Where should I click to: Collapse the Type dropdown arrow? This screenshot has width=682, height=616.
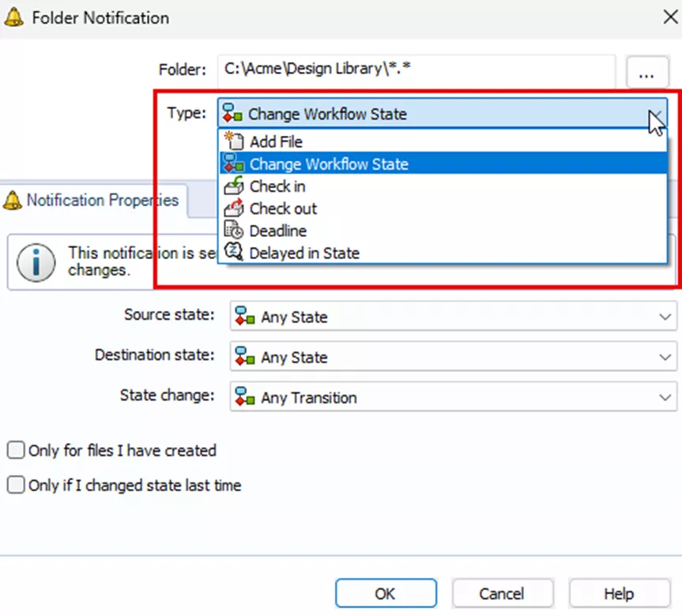[656, 114]
